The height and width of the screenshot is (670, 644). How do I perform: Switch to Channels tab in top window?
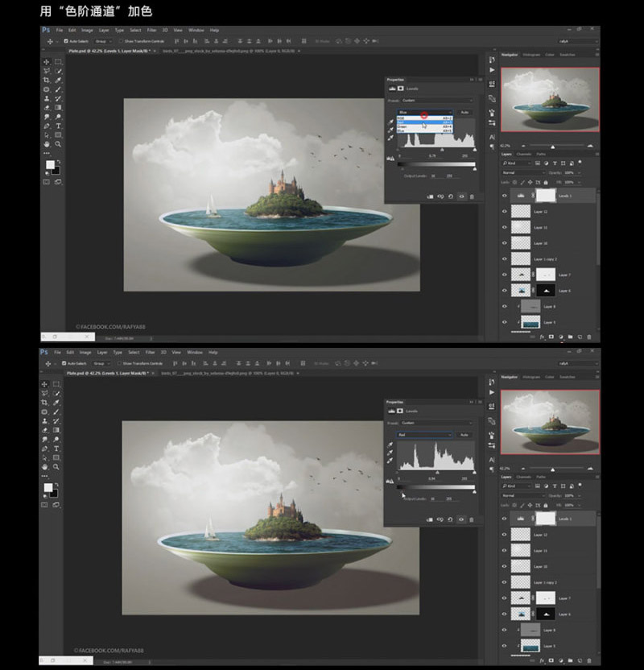coord(524,155)
